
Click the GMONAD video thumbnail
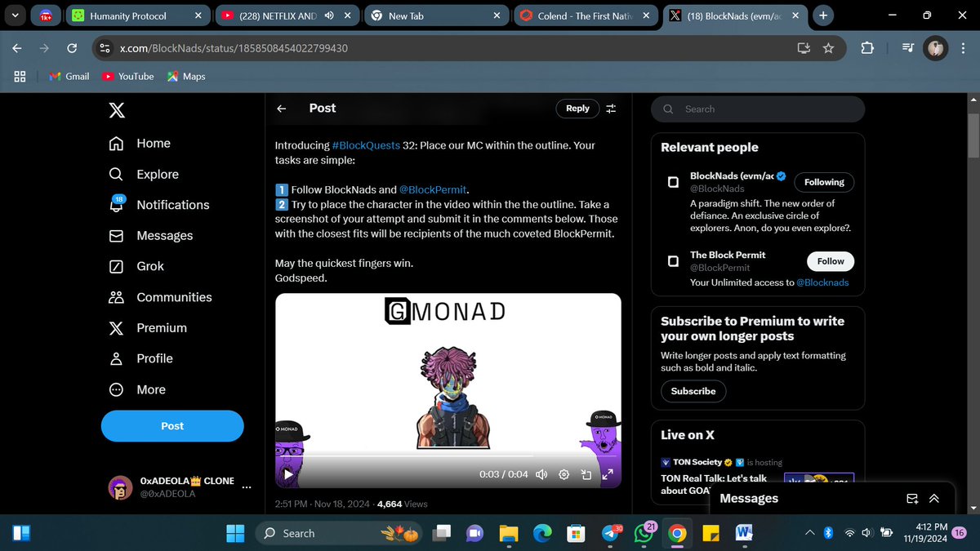point(448,390)
